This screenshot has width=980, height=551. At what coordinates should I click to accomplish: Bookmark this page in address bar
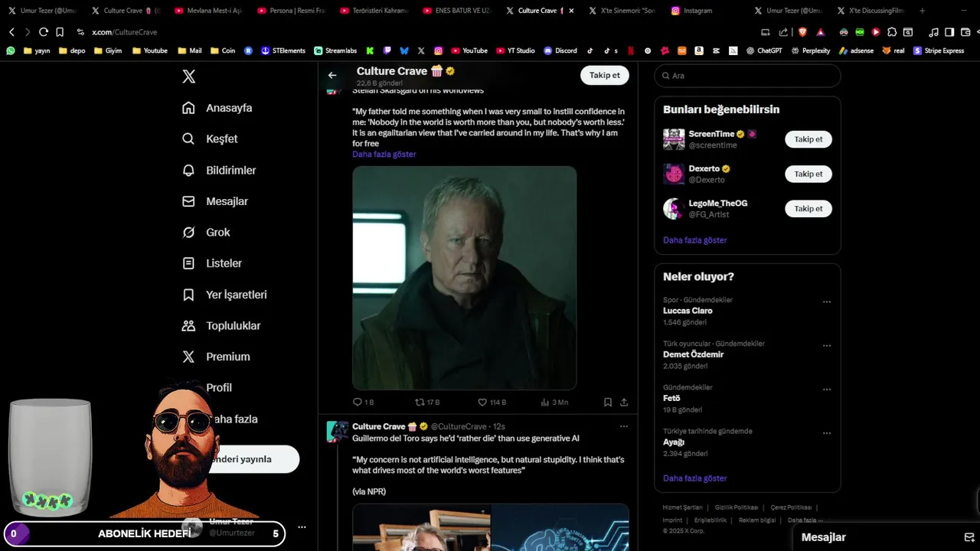click(x=60, y=32)
